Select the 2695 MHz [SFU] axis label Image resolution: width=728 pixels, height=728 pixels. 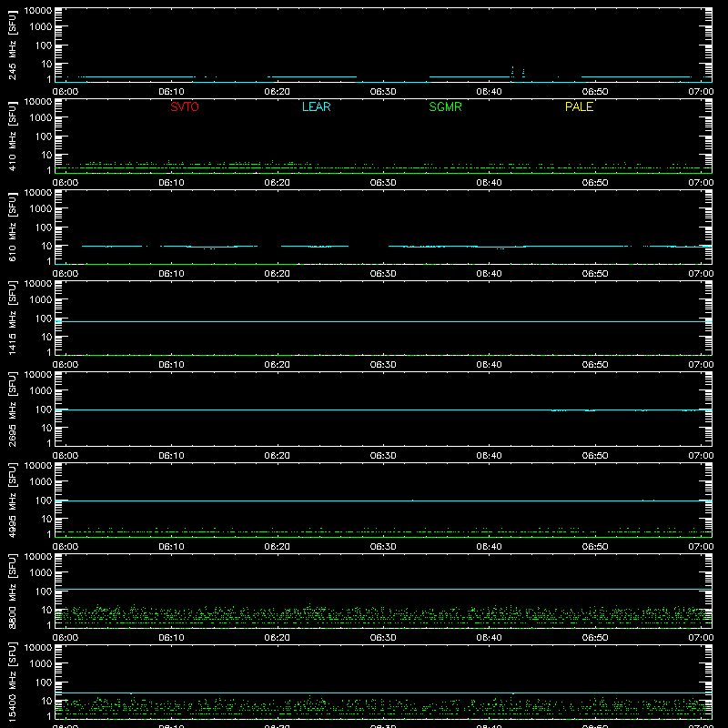(12, 409)
